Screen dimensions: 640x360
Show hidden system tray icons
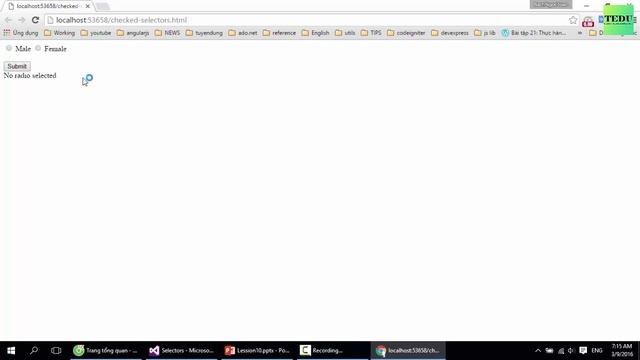click(538, 351)
